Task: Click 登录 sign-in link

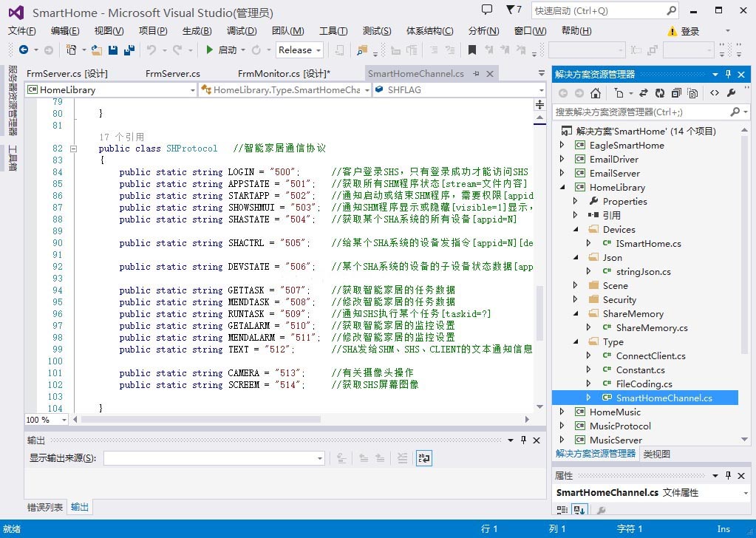Action: point(690,31)
